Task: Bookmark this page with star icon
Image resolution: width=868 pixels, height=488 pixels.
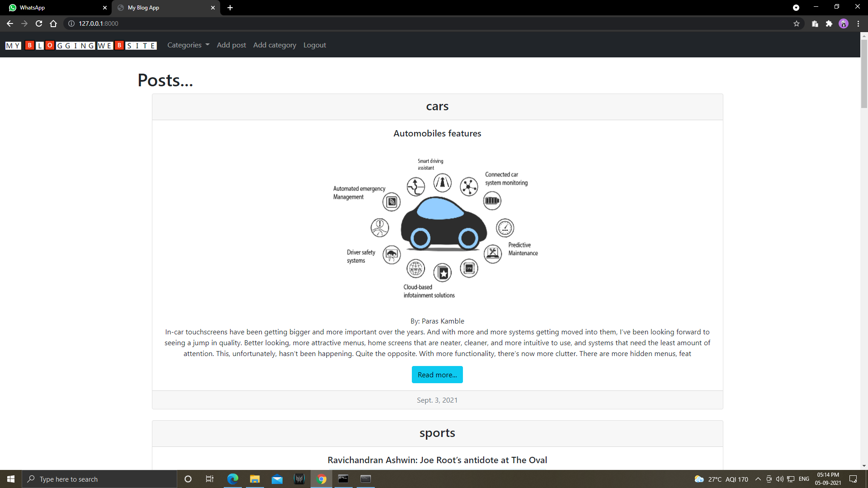Action: (797, 23)
